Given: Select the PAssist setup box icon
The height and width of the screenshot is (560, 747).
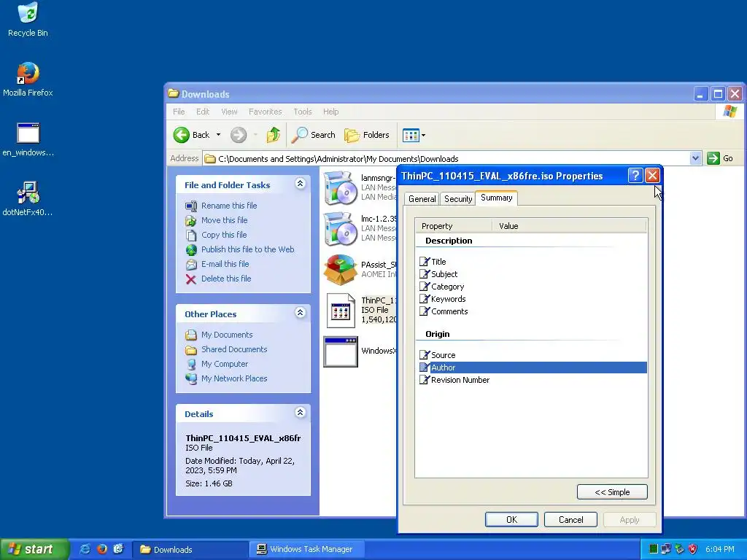Looking at the screenshot, I should tap(340, 270).
